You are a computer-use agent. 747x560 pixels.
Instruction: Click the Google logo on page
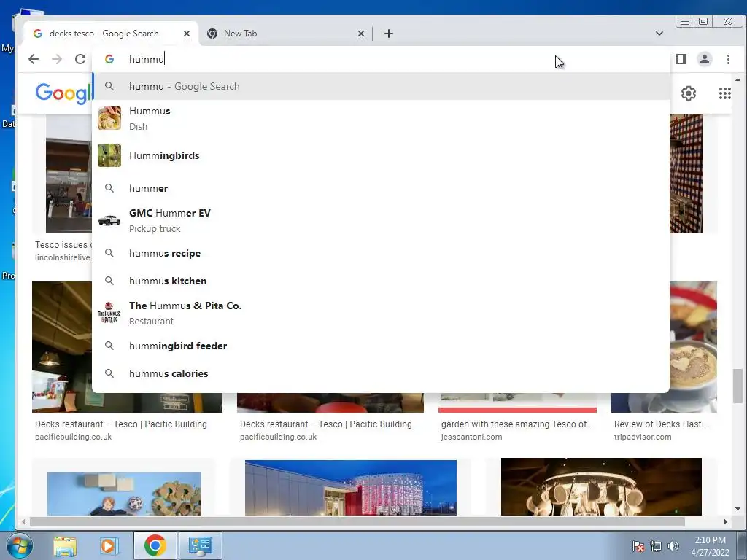coord(63,93)
